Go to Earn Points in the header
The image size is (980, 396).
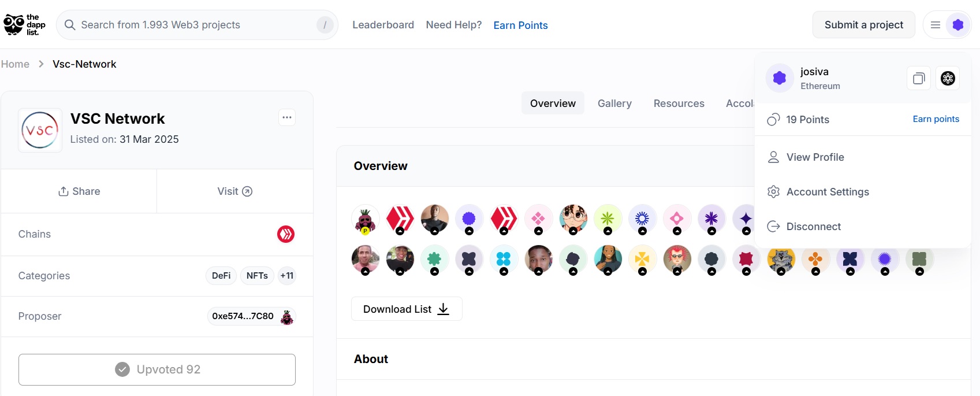coord(520,25)
